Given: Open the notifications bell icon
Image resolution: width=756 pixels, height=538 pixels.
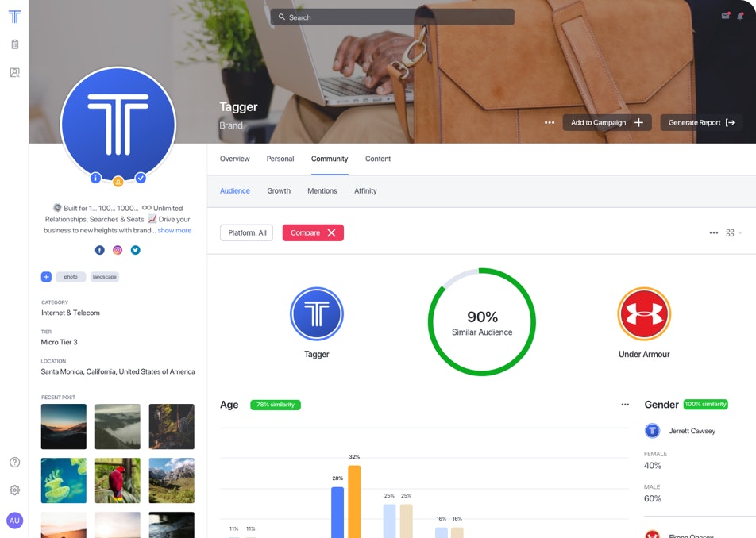Looking at the screenshot, I should click(740, 16).
